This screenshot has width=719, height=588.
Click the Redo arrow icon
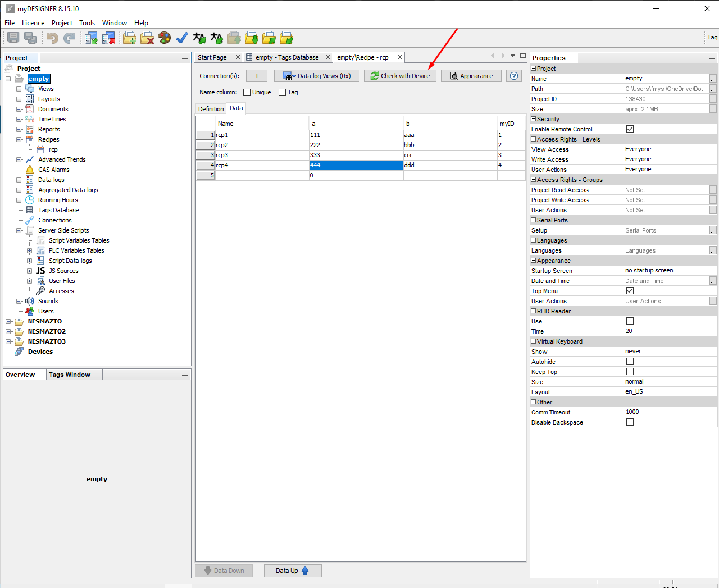click(x=70, y=38)
